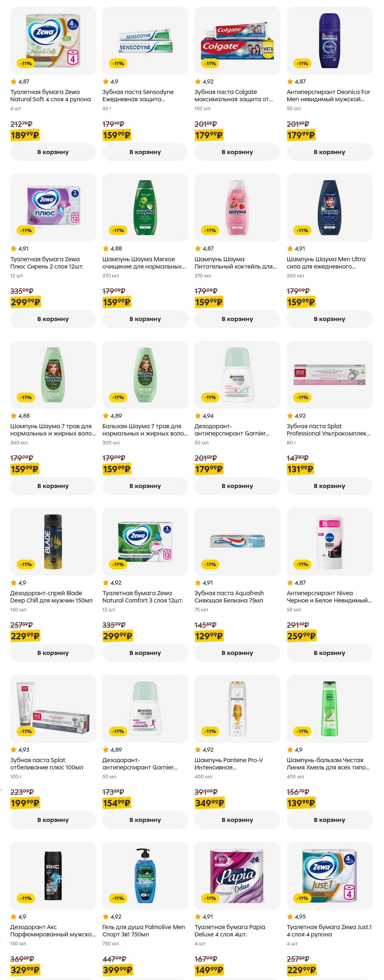
Task: Add the Colgate toothpaste to cart
Action: coord(237,152)
